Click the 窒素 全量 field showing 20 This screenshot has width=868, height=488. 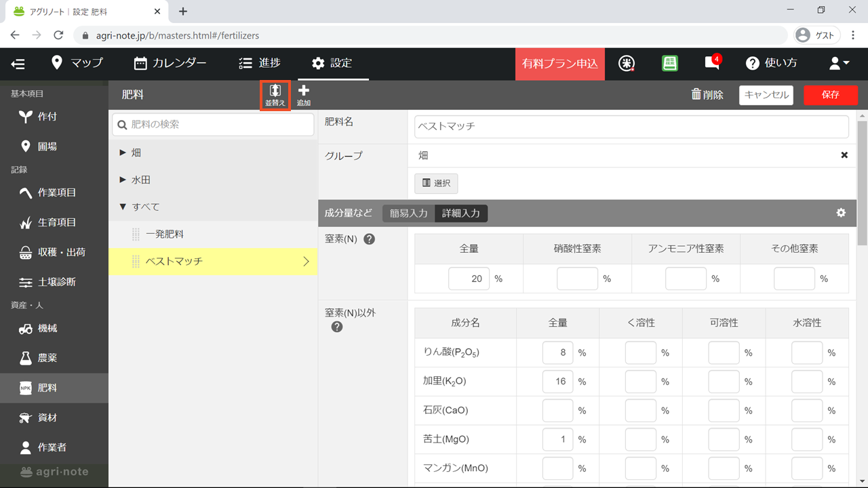point(469,279)
